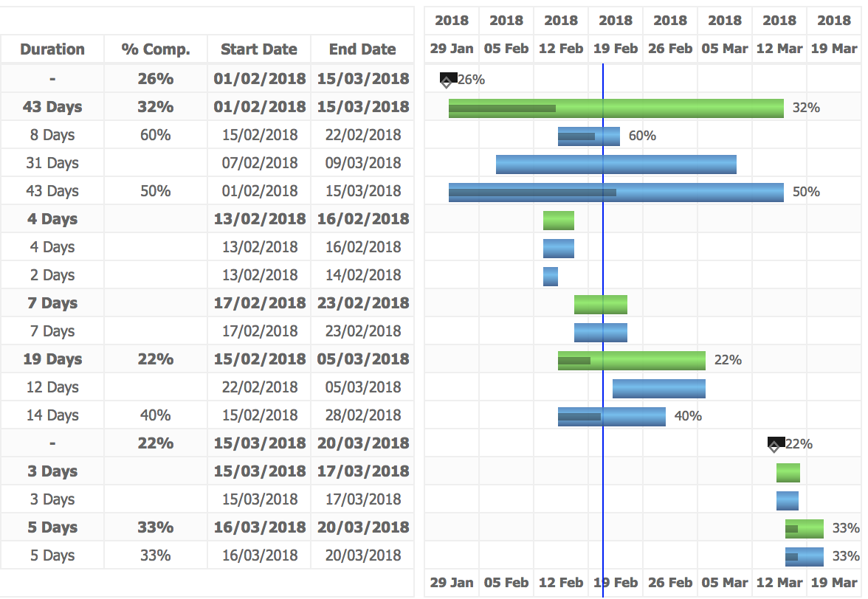This screenshot has height=599, width=868.
Task: Select the small 2-day task bar
Action: 550,275
